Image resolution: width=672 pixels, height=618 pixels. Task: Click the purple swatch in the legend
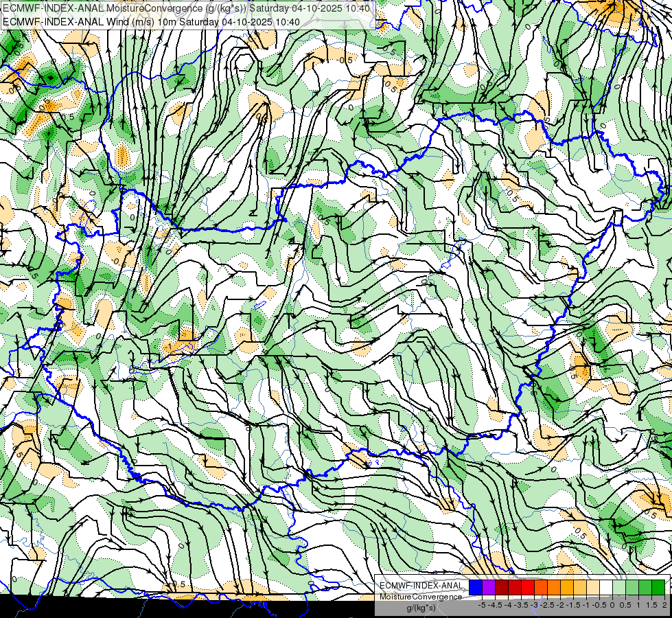coord(489,588)
